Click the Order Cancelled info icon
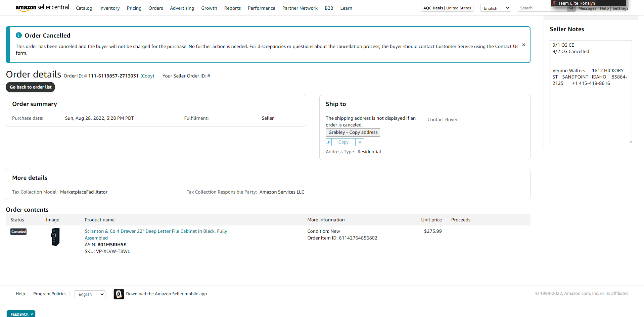 tap(19, 35)
